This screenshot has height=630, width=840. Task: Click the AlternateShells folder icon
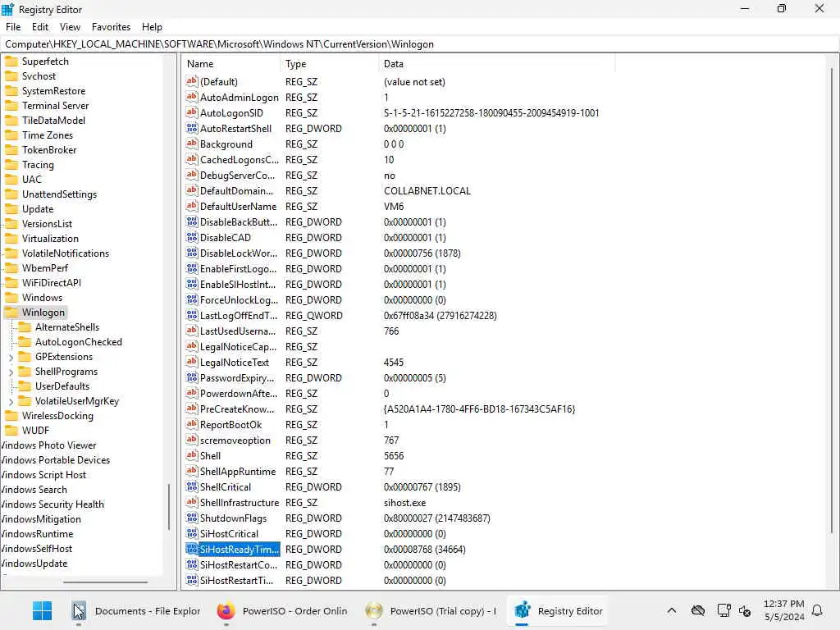pyautogui.click(x=25, y=327)
